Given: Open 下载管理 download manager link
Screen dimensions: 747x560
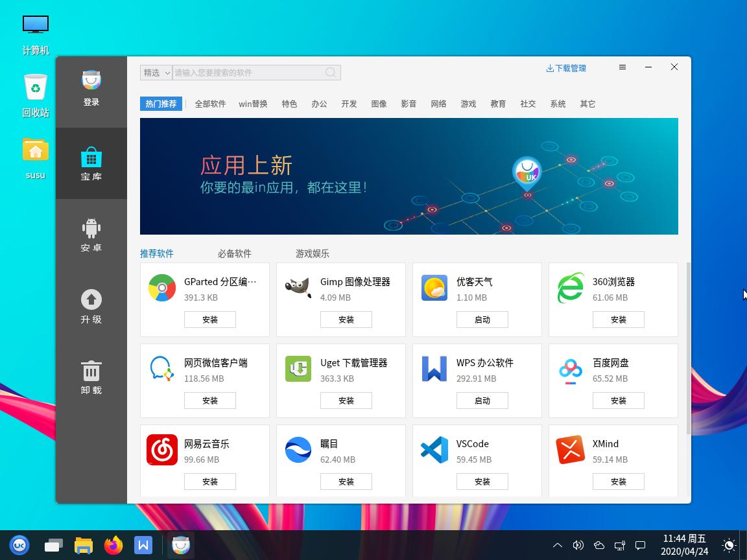Looking at the screenshot, I should click(x=566, y=68).
